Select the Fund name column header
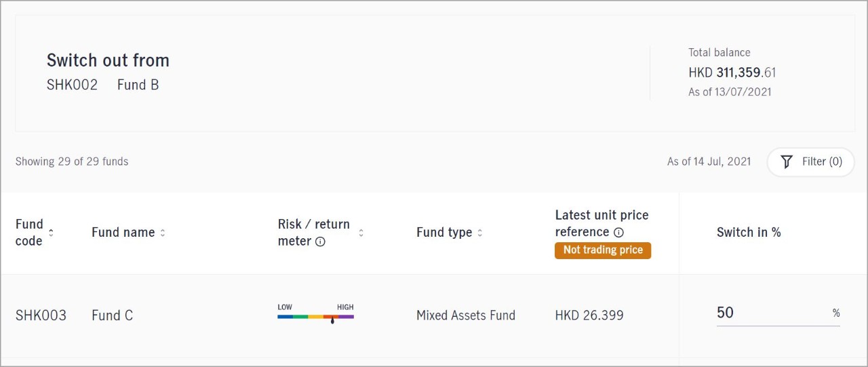The width and height of the screenshot is (868, 367). coord(123,232)
